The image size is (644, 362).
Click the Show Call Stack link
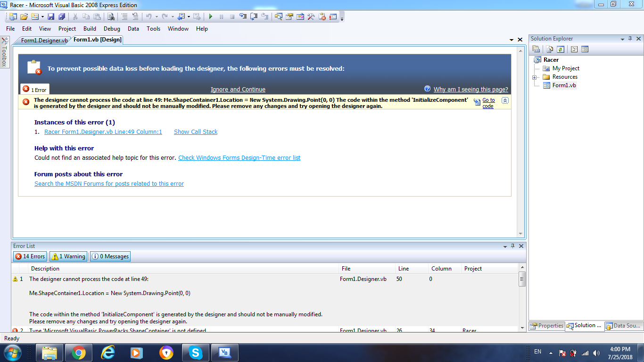pyautogui.click(x=196, y=132)
